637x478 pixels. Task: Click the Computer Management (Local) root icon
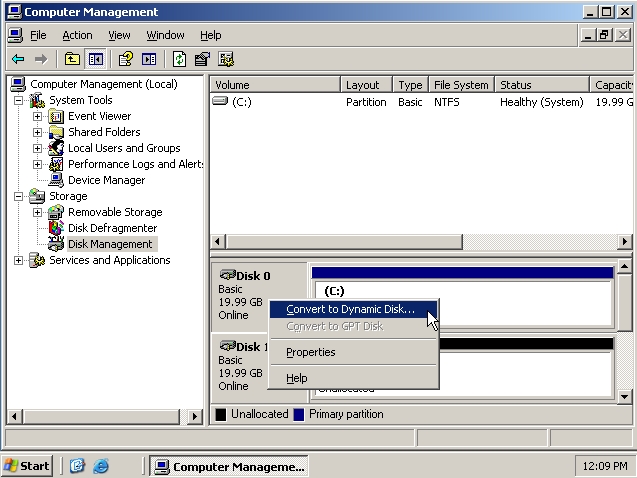click(x=18, y=84)
